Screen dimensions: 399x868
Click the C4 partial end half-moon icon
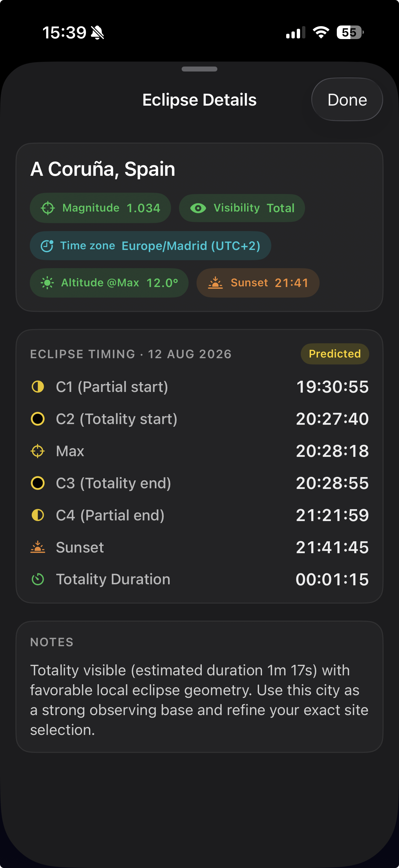(38, 515)
